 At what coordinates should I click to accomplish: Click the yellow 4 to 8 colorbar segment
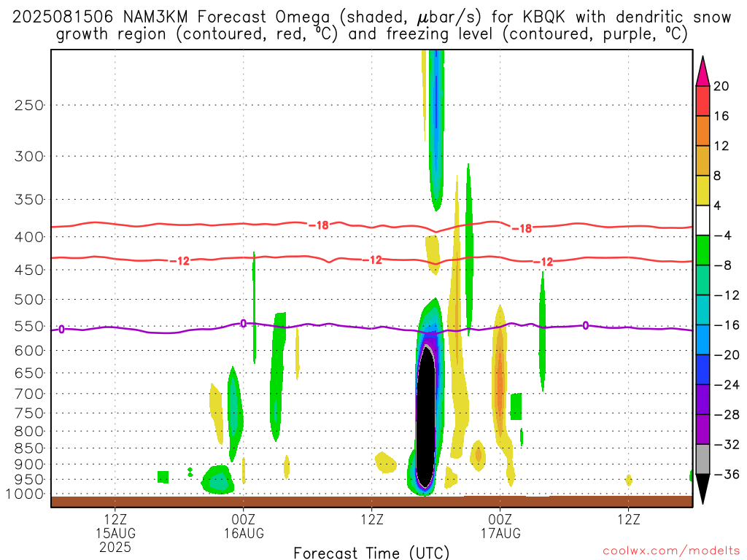click(x=703, y=190)
